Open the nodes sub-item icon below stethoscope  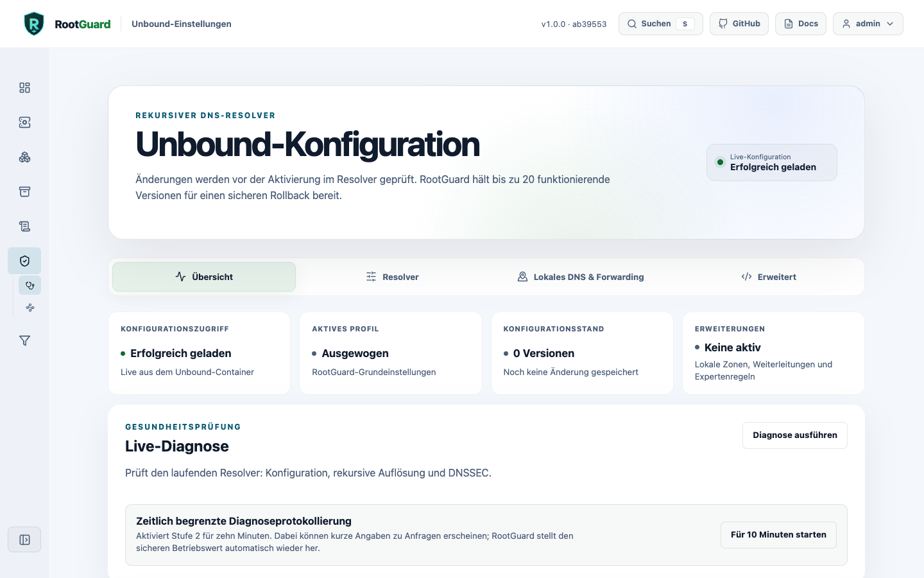(x=30, y=308)
